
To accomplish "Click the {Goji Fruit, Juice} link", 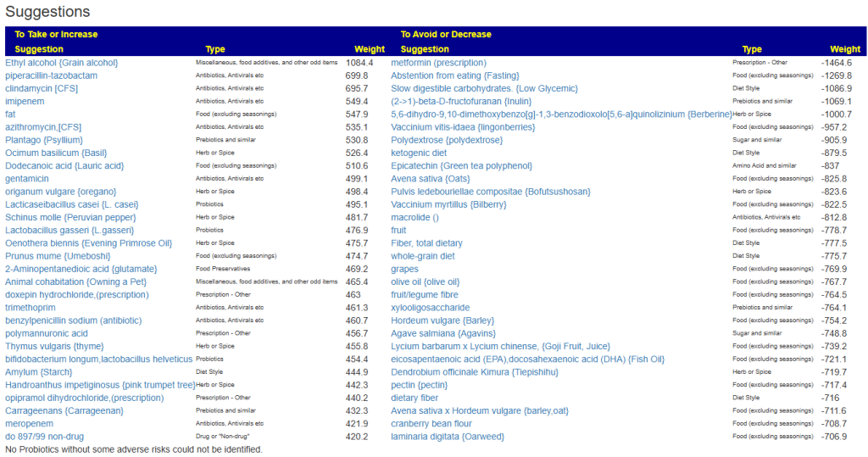I will point(500,346).
